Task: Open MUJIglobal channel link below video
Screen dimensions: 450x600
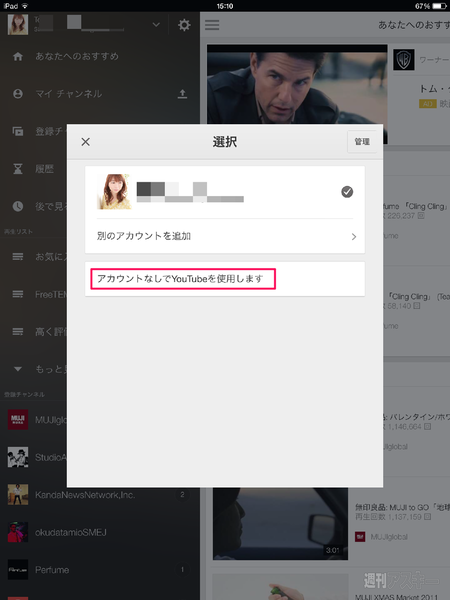Action: 389,537
